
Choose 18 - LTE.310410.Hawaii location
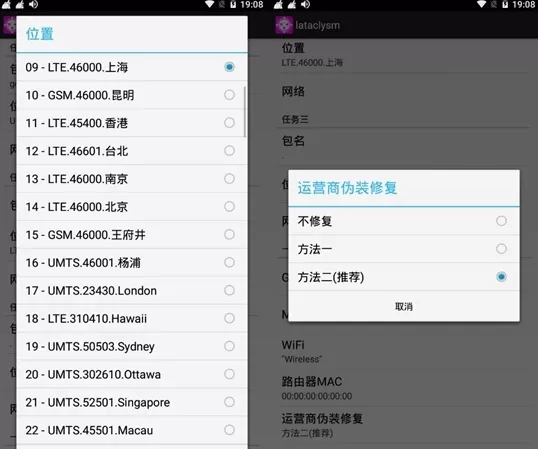tap(132, 319)
